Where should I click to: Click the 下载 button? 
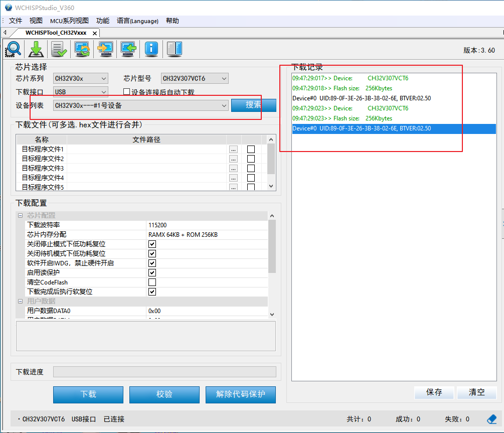88,395
